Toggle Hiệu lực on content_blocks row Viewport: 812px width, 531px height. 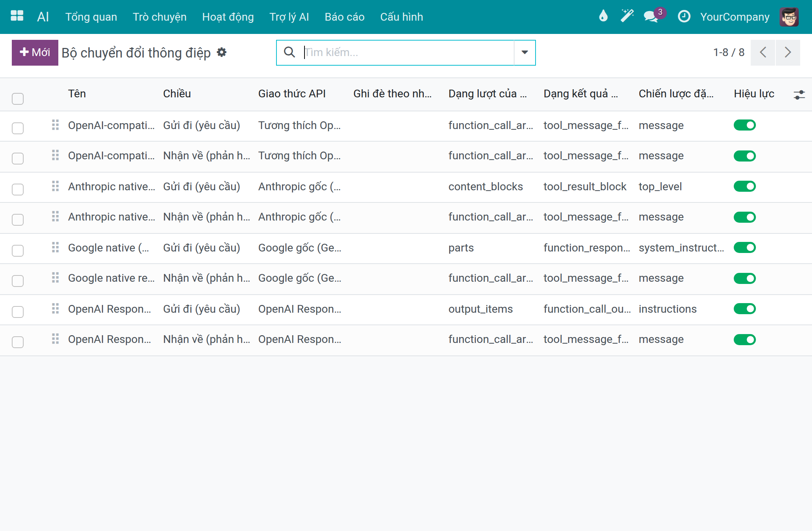pyautogui.click(x=745, y=186)
